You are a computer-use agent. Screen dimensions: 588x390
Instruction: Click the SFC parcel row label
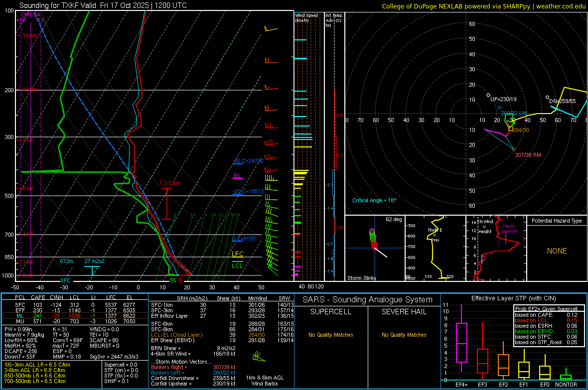pyautogui.click(x=20, y=305)
